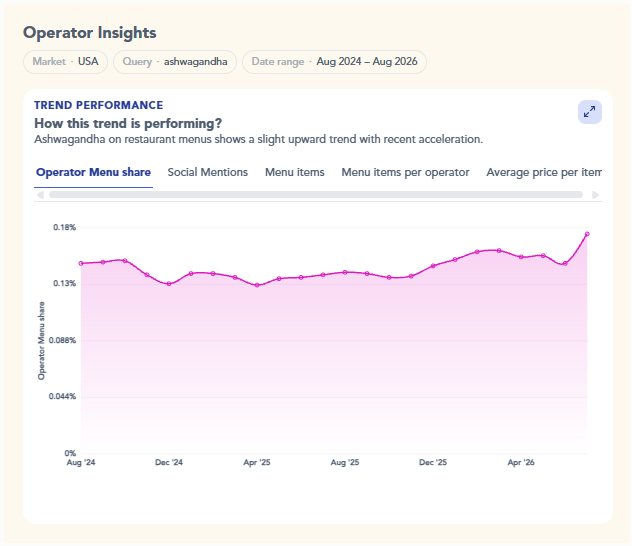Click the data point above Apr '26

coord(521,257)
